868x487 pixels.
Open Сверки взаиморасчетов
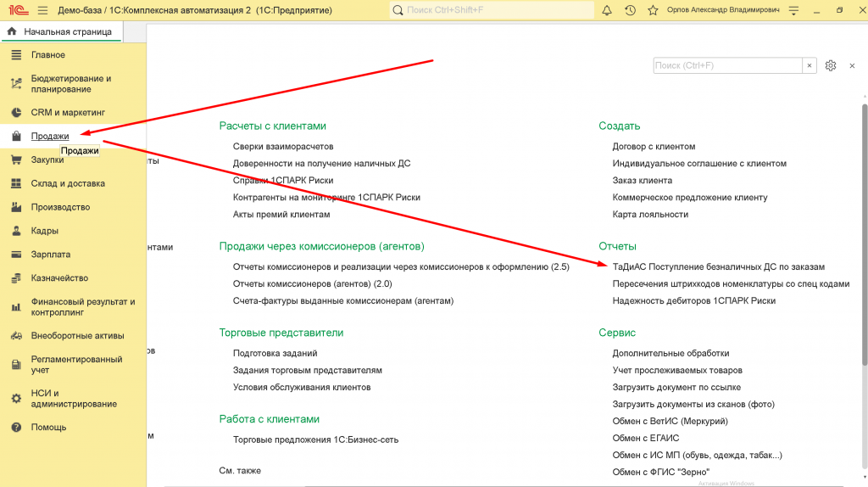click(283, 146)
